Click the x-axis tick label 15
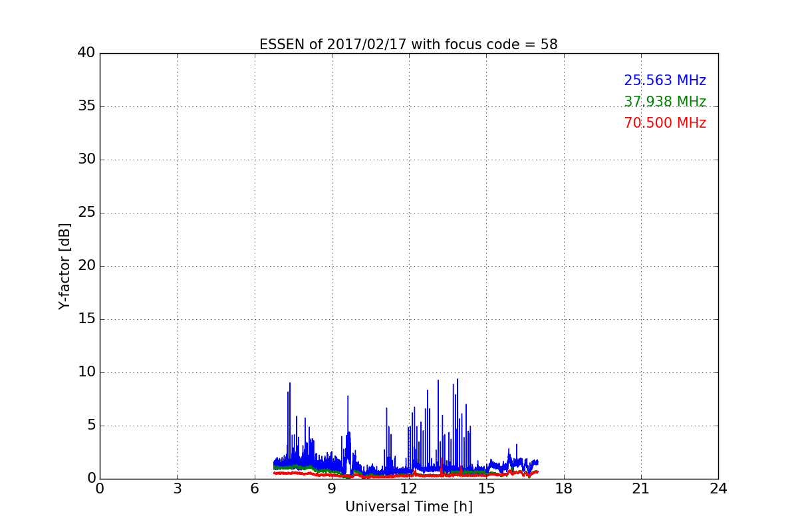 (486, 489)
